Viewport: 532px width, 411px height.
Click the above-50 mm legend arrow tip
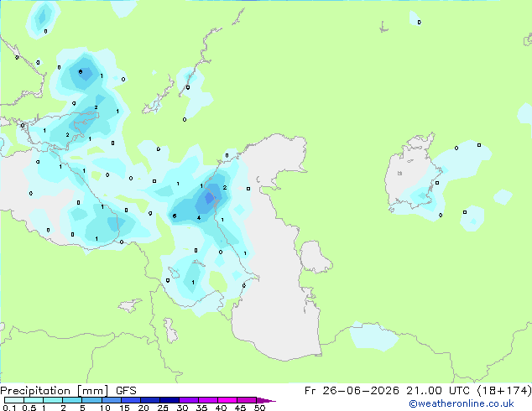pos(266,400)
